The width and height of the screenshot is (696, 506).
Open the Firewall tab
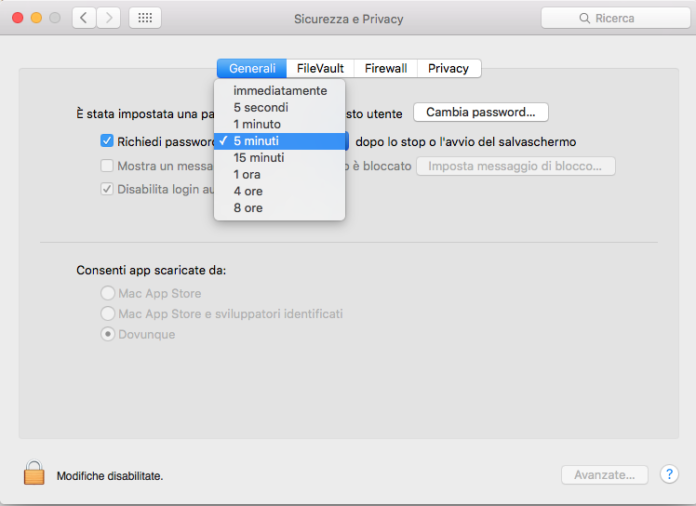coord(385,68)
